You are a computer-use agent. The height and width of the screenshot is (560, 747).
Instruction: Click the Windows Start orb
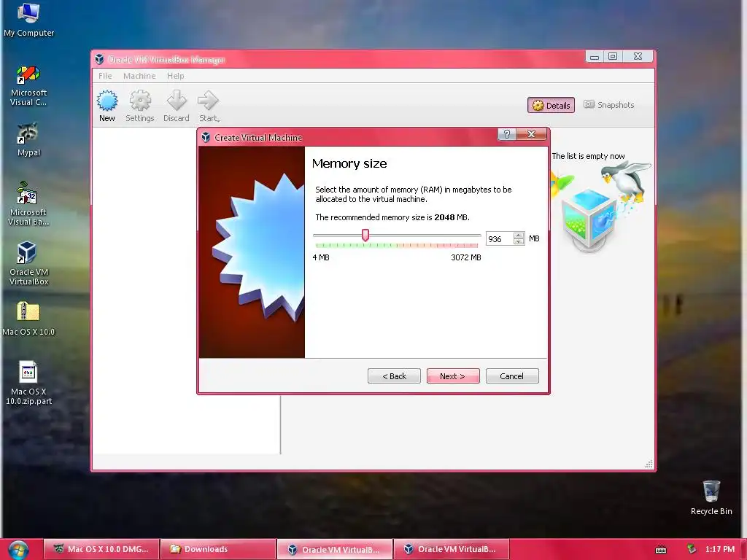18,550
